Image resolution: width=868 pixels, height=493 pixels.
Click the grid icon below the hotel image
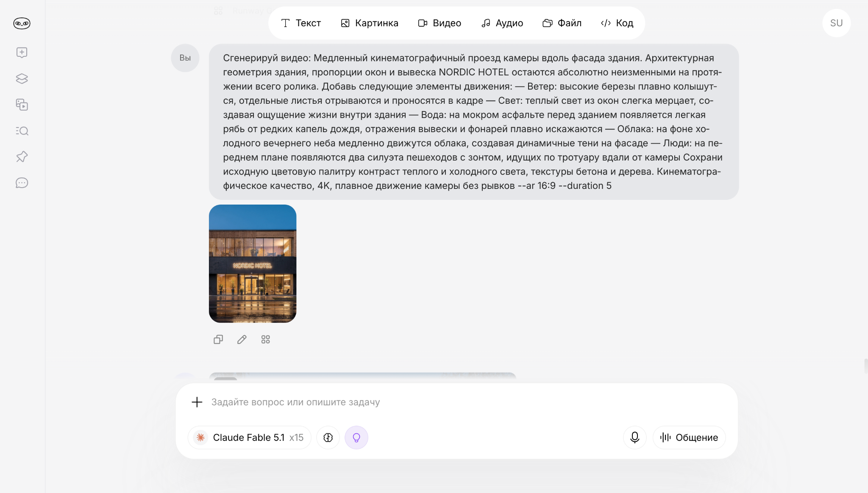(266, 340)
